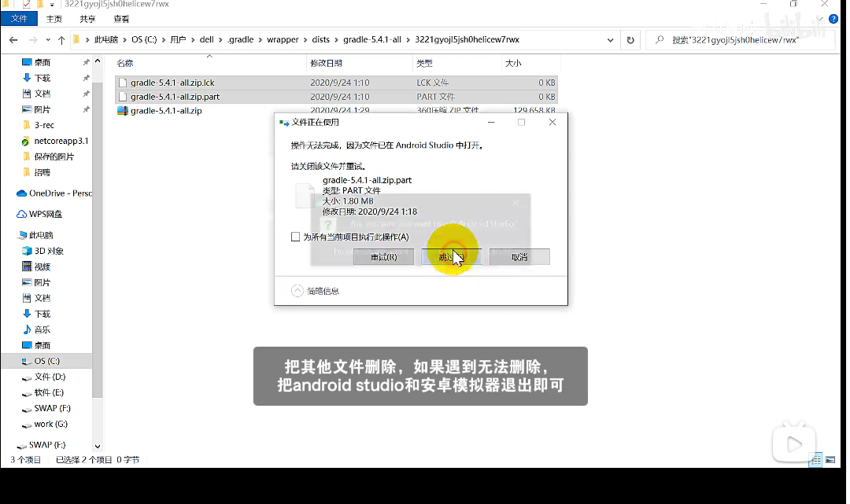Image resolution: width=850 pixels, height=504 pixels.
Task: Click "已选择 2 个项目 0 字节" status text
Action: [x=98, y=460]
